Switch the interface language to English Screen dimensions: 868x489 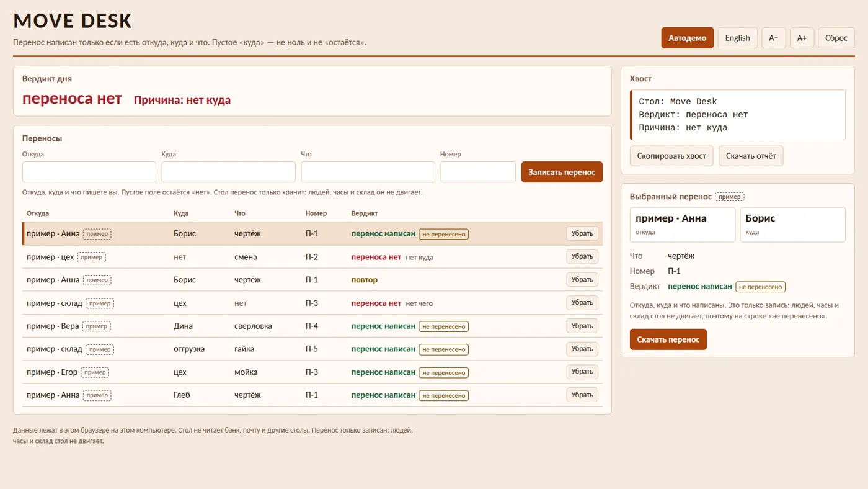(x=737, y=38)
